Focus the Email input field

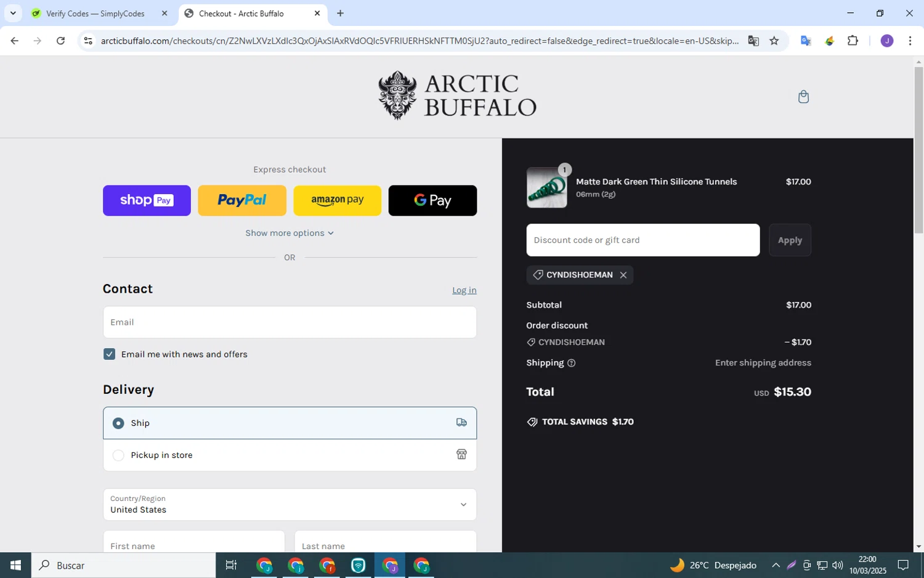tap(290, 322)
